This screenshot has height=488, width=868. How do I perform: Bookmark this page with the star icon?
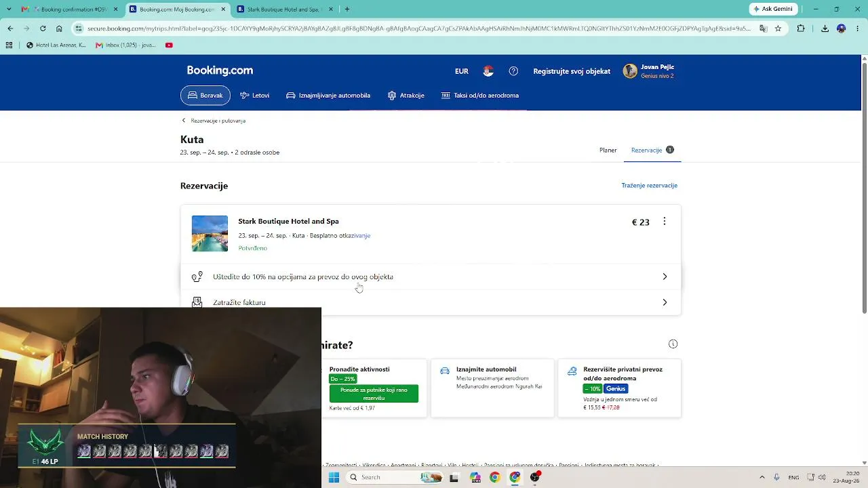778,28
